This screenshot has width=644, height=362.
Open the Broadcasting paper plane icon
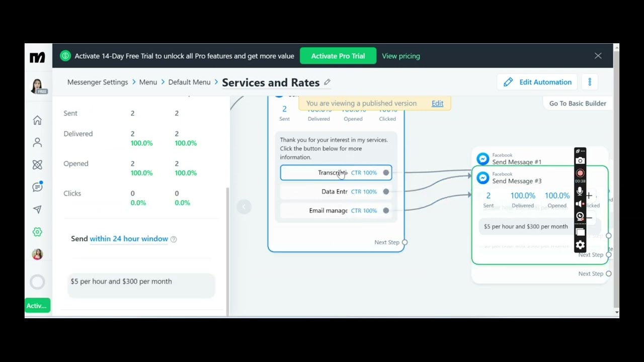click(x=37, y=210)
